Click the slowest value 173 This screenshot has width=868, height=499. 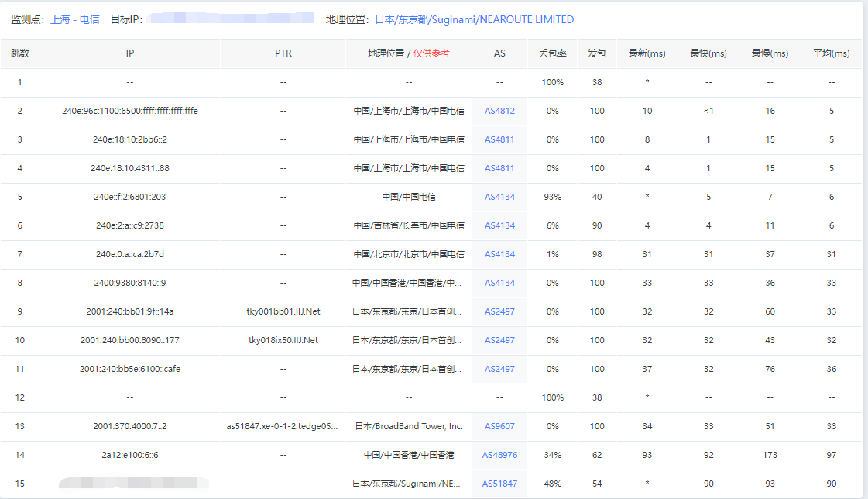770,455
